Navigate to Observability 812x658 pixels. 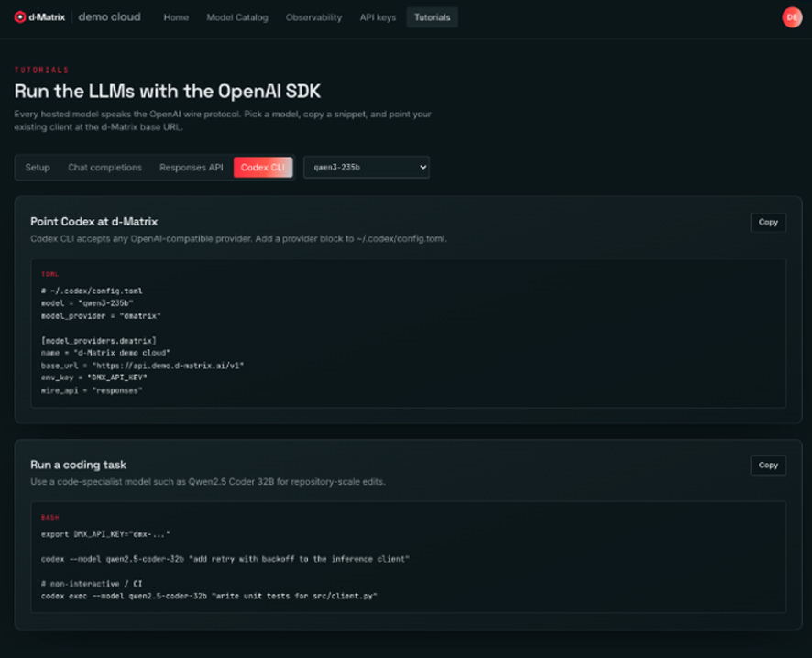(x=313, y=17)
